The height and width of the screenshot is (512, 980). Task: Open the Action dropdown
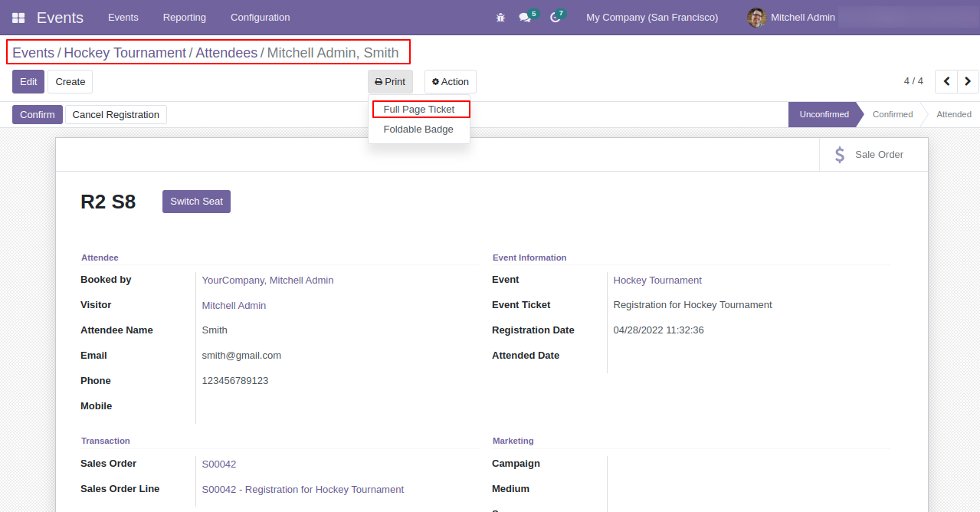click(451, 82)
